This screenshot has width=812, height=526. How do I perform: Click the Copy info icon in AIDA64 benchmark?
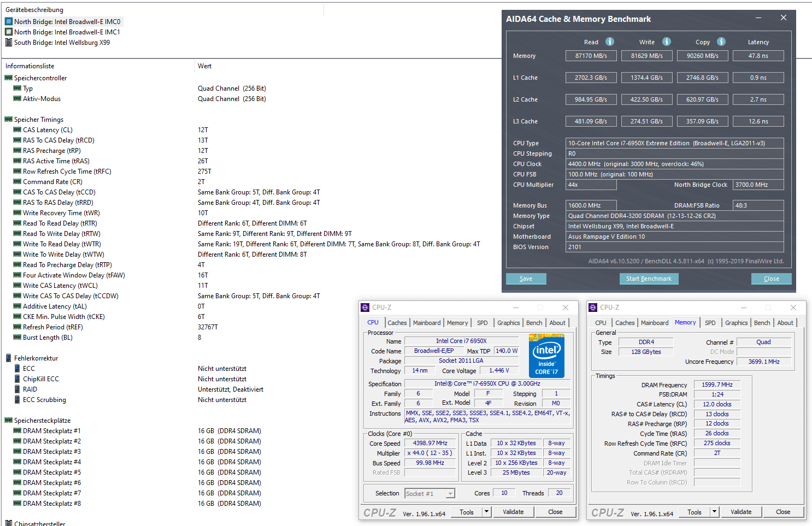[x=721, y=42]
